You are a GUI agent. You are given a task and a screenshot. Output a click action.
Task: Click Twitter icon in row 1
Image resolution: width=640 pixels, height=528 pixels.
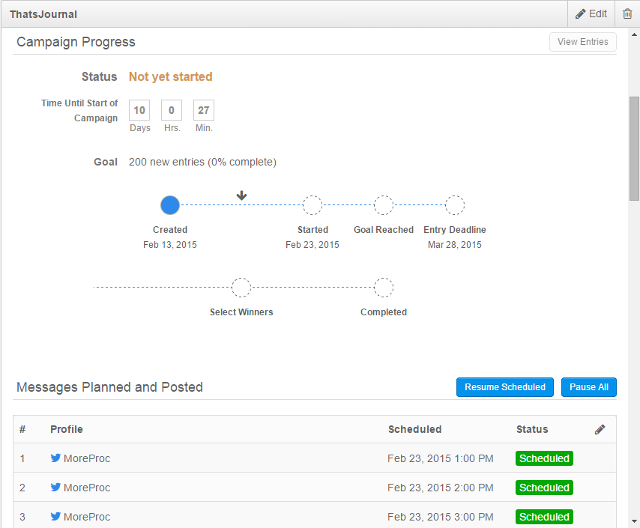(56, 458)
